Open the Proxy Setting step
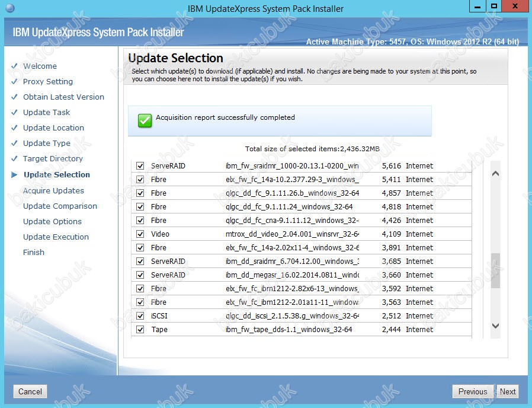The width and height of the screenshot is (532, 408). 48,81
